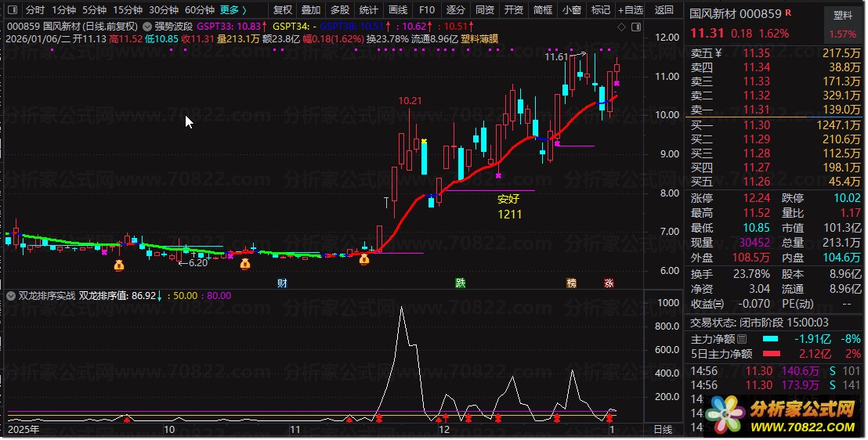Click the 跌停 value 10.02
The width and height of the screenshot is (868, 440).
click(847, 198)
